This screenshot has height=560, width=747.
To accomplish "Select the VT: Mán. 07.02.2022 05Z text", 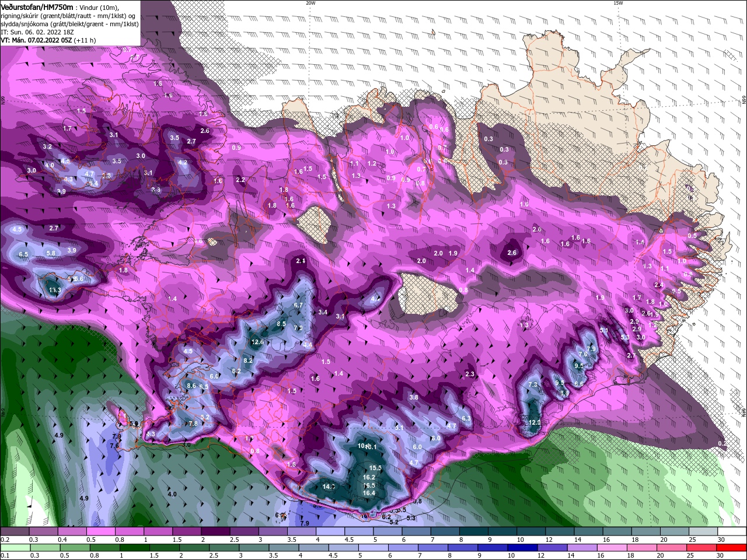I will [36, 40].
